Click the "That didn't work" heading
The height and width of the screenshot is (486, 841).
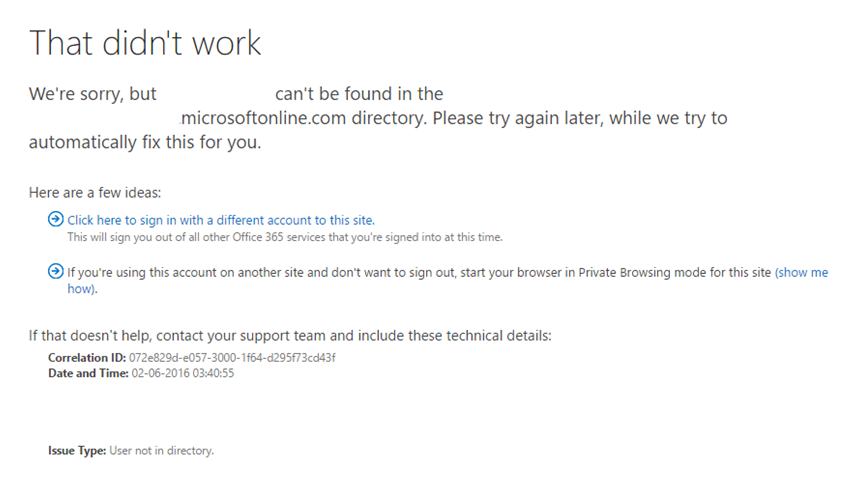click(x=145, y=43)
